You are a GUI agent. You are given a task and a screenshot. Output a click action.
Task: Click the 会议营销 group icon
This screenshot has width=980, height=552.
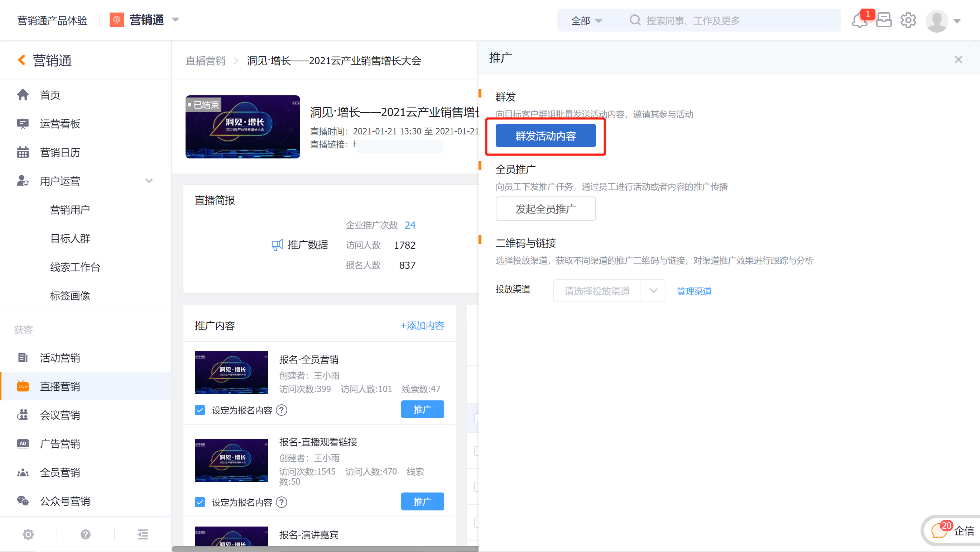pyautogui.click(x=23, y=415)
